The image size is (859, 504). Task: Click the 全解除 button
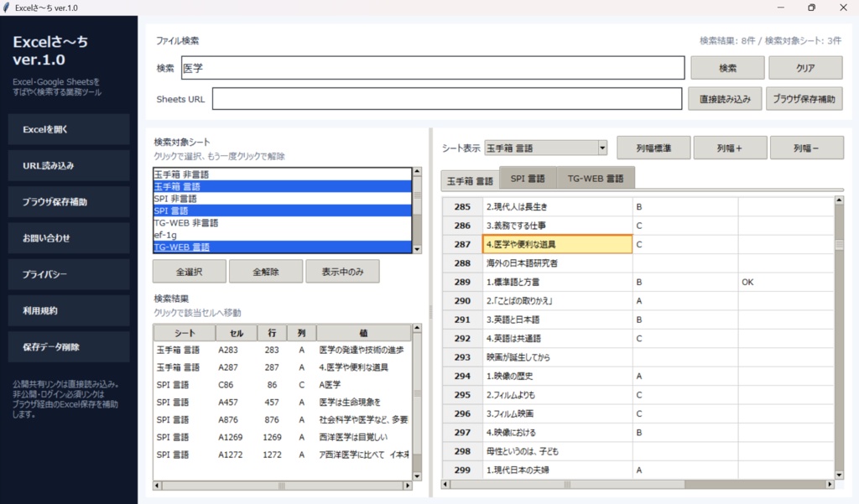pyautogui.click(x=266, y=272)
